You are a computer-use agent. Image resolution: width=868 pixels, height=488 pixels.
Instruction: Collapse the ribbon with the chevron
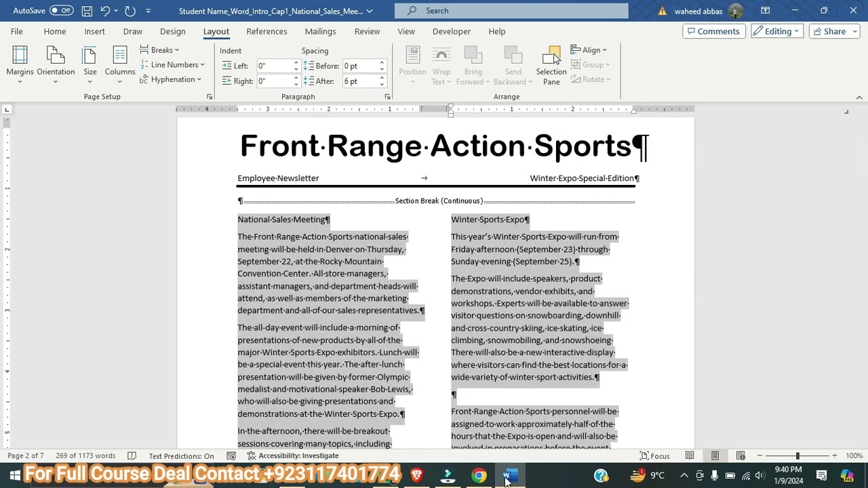[859, 98]
